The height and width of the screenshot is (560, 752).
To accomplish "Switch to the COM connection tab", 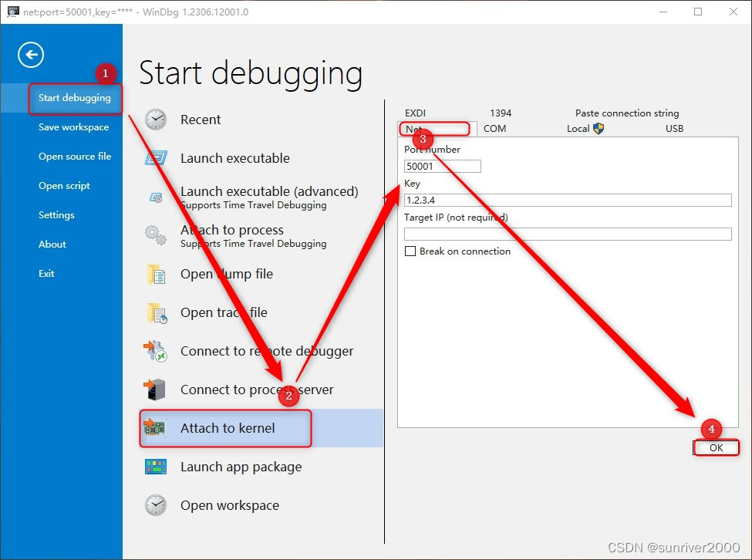I will point(494,128).
